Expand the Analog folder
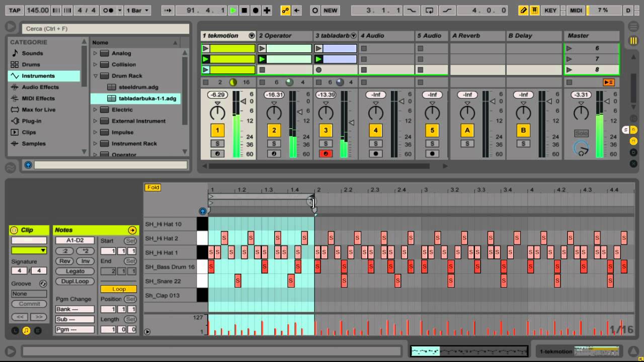The width and height of the screenshot is (644, 362). coord(95,53)
